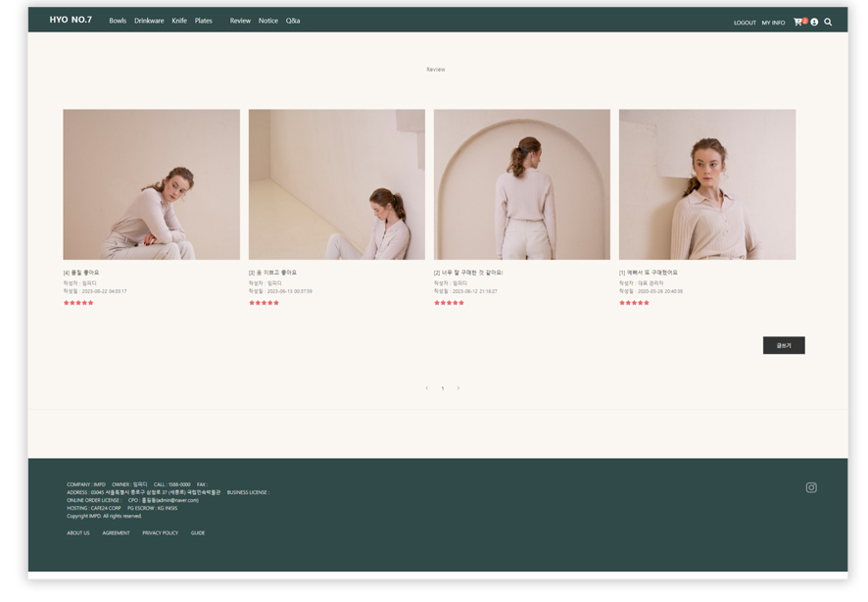Viewport: 868px width, 602px height.
Task: Click the date '2023-06-13 00:37:59'
Action: pos(290,291)
